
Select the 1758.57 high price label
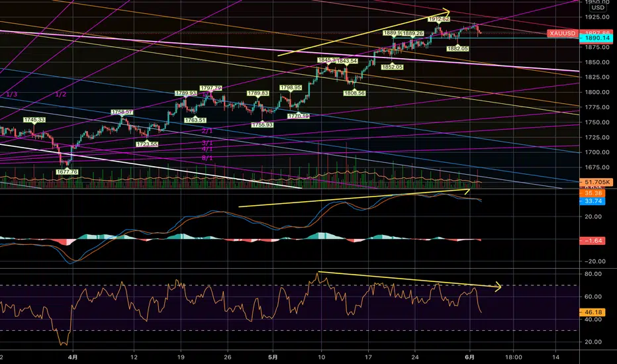[x=122, y=113]
